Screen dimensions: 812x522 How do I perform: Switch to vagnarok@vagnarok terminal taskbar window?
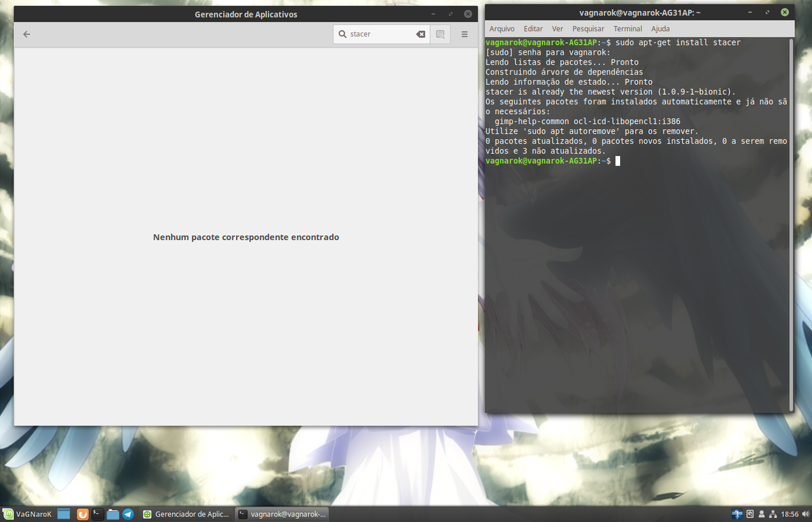point(281,514)
